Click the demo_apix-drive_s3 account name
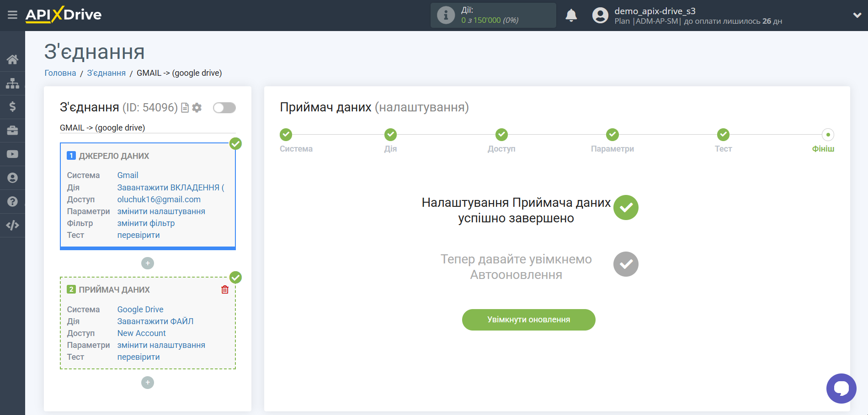 pos(655,11)
